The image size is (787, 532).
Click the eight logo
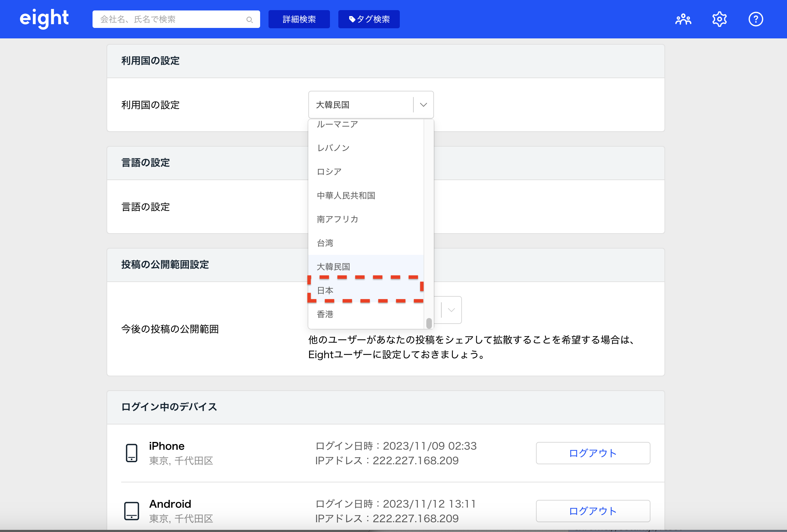tap(44, 19)
